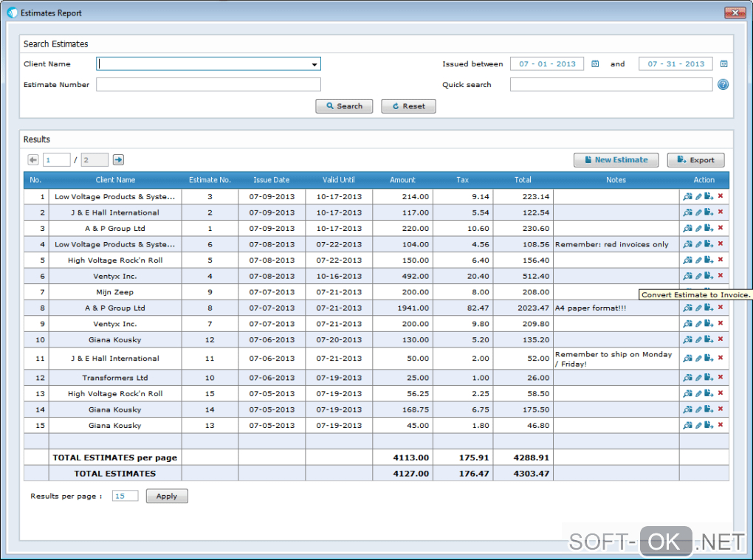The height and width of the screenshot is (560, 753).
Task: Edit estimate row 4 with pencil icon
Action: pos(698,244)
